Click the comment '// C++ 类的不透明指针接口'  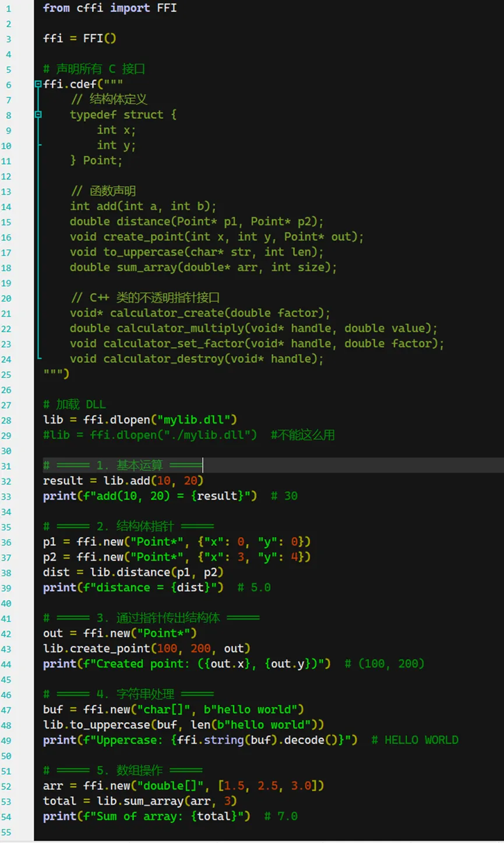(x=145, y=298)
